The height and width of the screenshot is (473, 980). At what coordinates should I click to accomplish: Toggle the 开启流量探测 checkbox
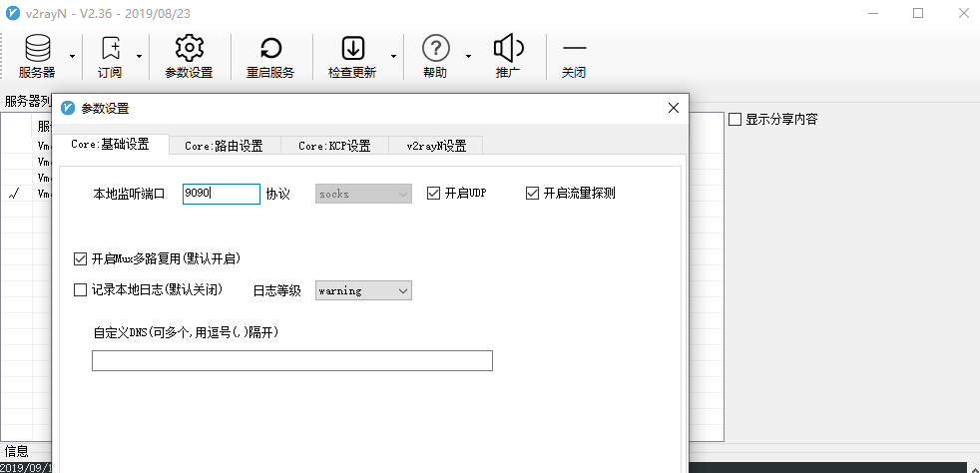pos(532,193)
